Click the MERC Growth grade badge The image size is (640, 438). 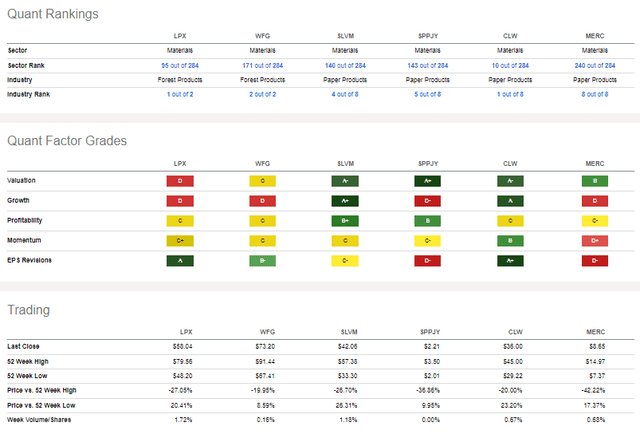click(x=595, y=201)
